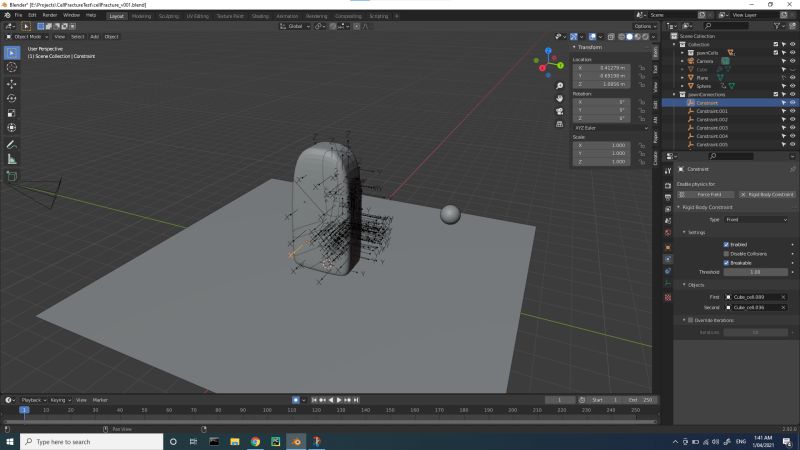Clear the First object Cube_cell field
The height and width of the screenshot is (450, 800).
(x=783, y=297)
